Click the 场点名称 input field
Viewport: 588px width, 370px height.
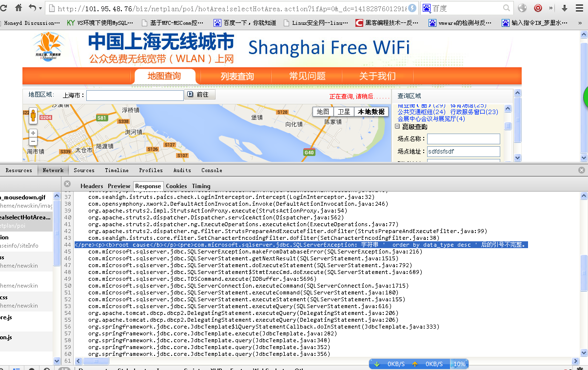(x=464, y=139)
